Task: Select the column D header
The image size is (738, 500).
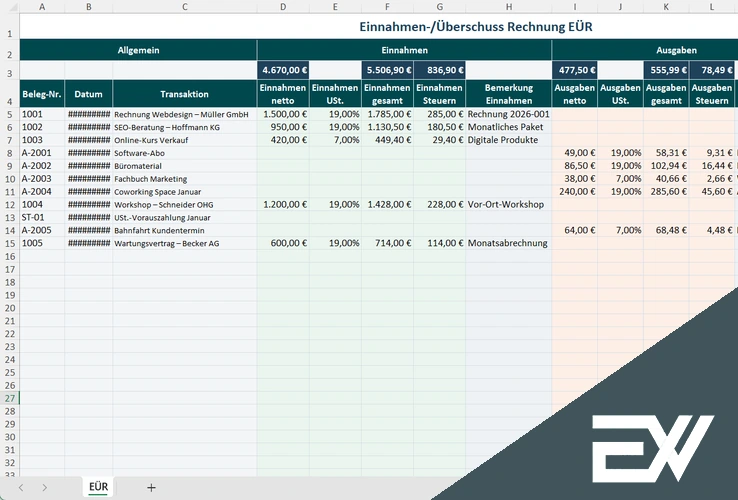Action: tap(283, 6)
